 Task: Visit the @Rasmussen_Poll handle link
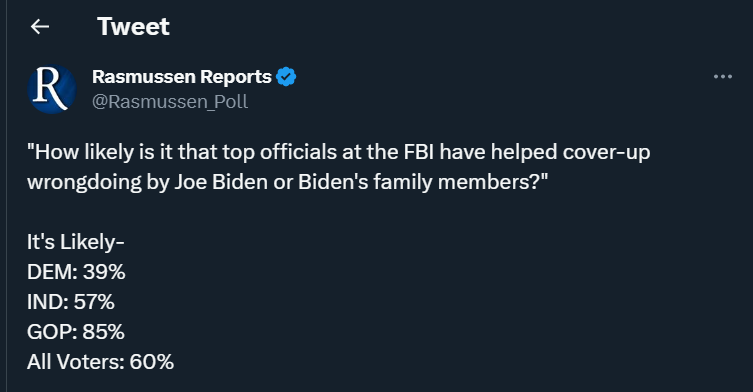coord(170,102)
